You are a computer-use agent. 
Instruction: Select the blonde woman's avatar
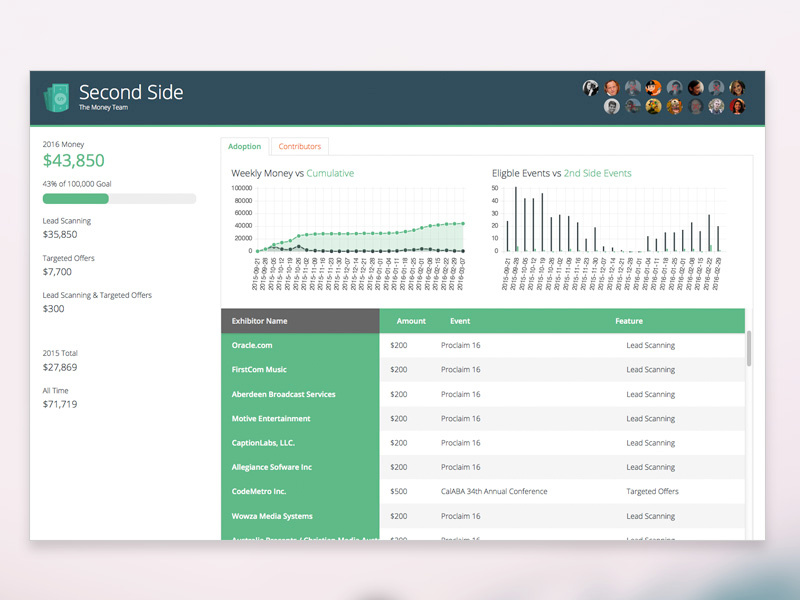tap(737, 88)
